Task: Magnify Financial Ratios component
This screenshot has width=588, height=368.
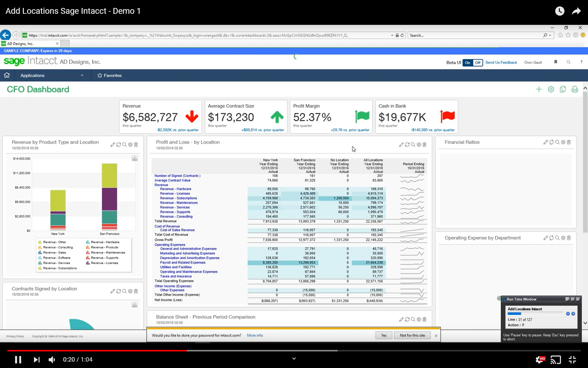Action: click(x=557, y=142)
